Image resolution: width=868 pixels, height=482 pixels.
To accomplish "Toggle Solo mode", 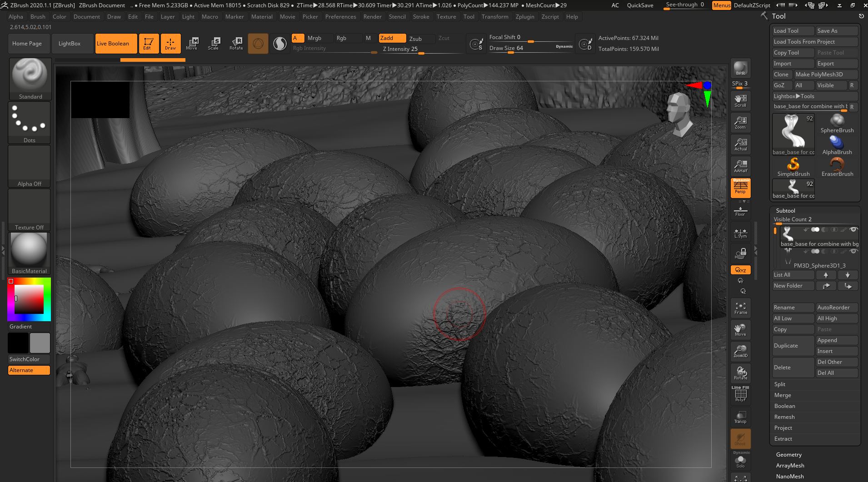I will point(740,462).
